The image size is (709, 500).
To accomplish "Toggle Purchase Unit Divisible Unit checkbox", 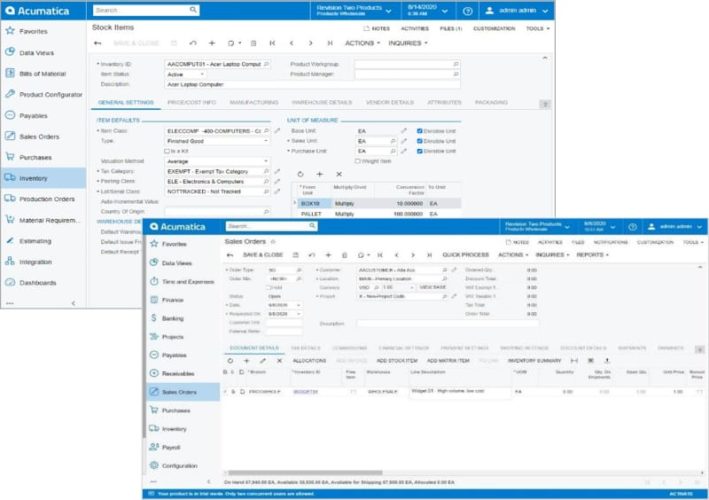I will (x=420, y=151).
